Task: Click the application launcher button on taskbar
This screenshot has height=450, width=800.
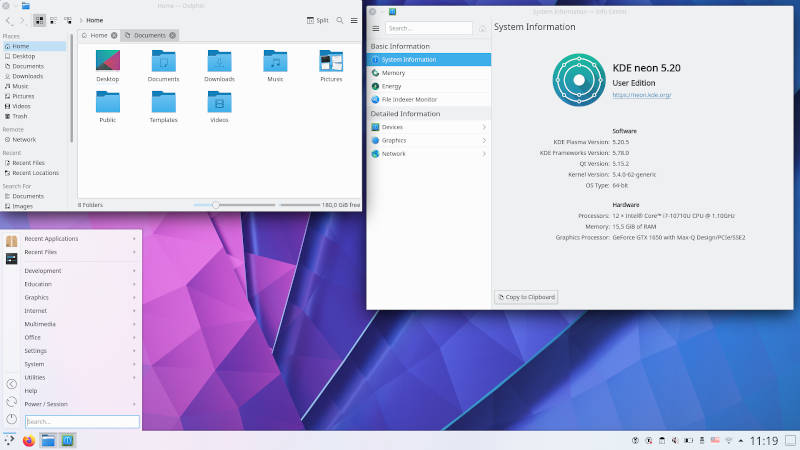Action: pos(9,440)
